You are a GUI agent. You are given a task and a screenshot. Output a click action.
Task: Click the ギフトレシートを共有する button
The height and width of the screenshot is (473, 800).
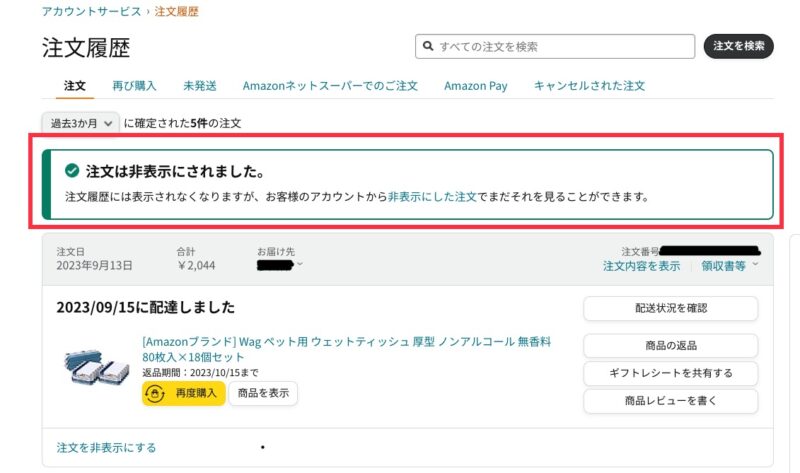pyautogui.click(x=670, y=373)
